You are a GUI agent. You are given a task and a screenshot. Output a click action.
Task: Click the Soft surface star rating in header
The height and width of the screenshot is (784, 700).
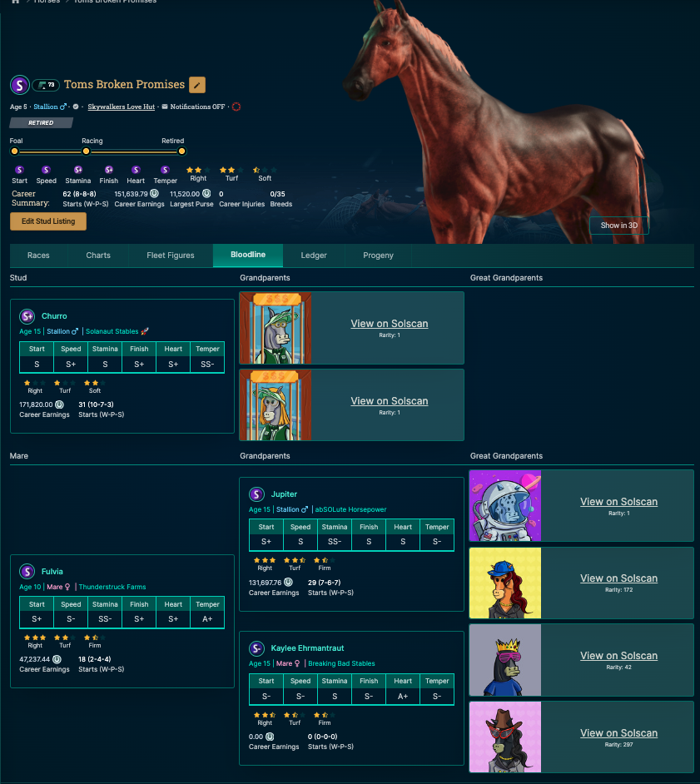coord(265,170)
